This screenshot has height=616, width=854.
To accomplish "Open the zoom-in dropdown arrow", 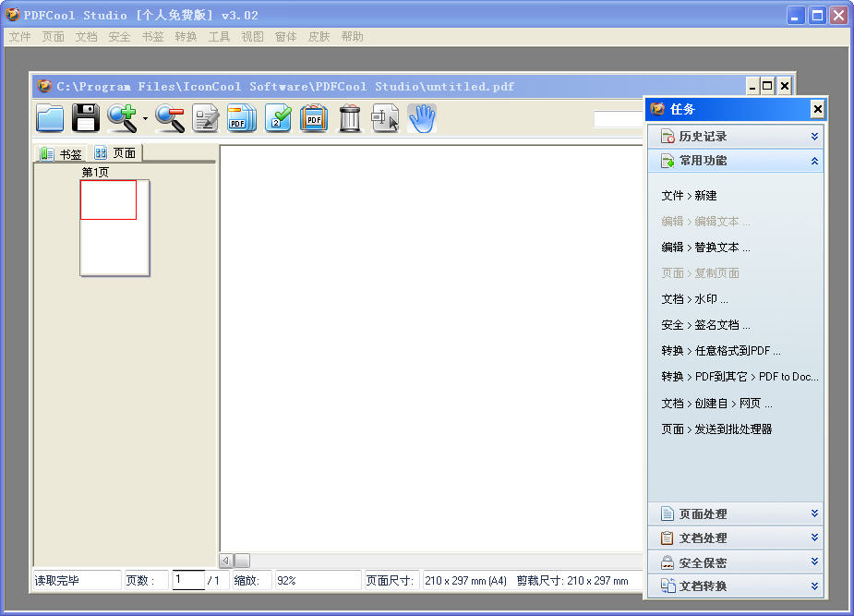I will coord(146,118).
